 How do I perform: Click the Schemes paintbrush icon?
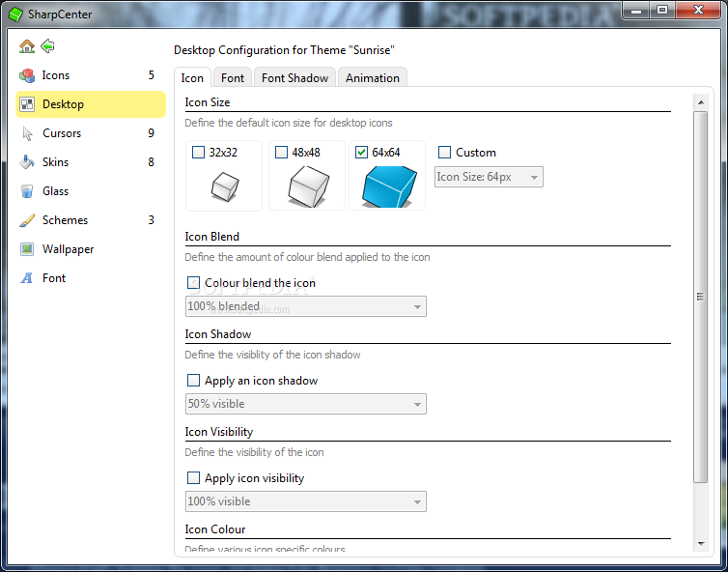[27, 220]
